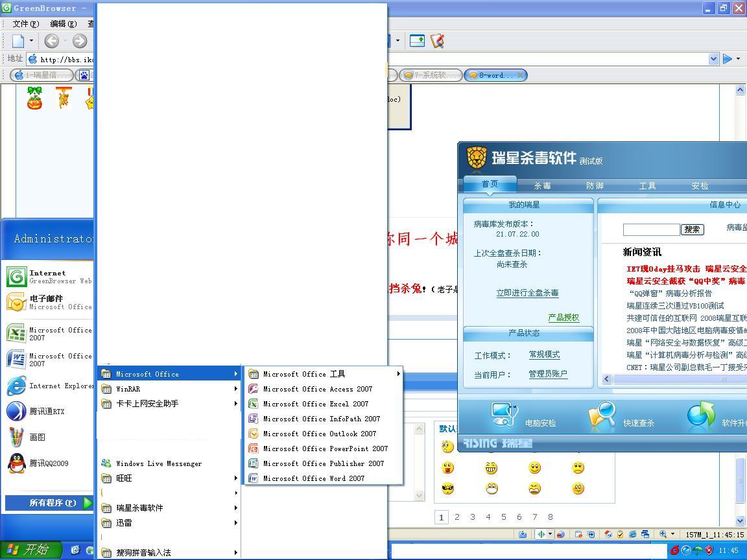Launch Internet Explorer from Start menu
This screenshot has width=747, height=560.
click(49, 386)
